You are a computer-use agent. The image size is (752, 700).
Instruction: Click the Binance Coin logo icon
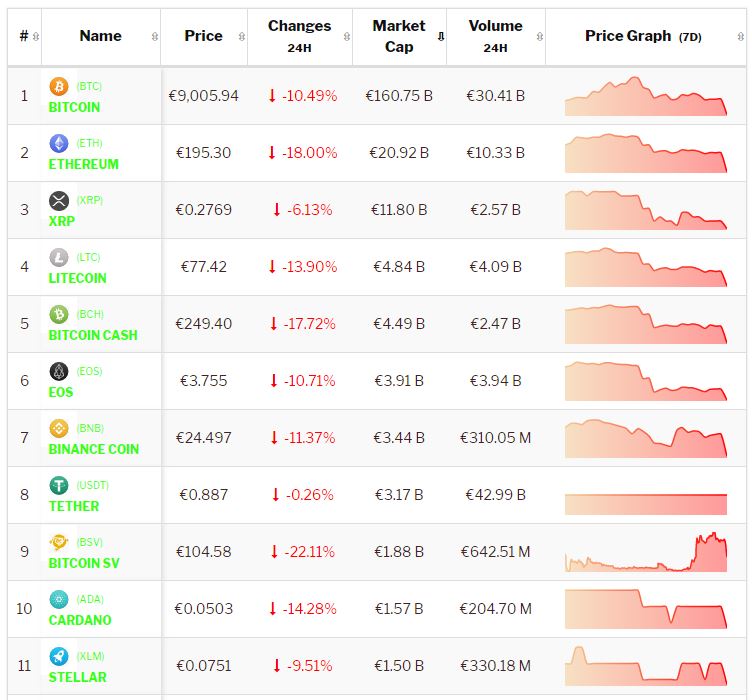click(x=59, y=429)
